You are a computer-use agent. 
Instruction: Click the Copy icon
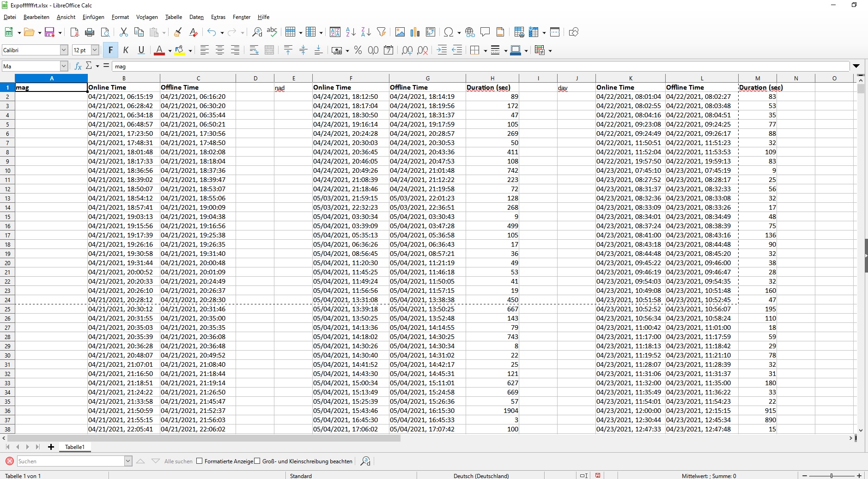coord(139,32)
